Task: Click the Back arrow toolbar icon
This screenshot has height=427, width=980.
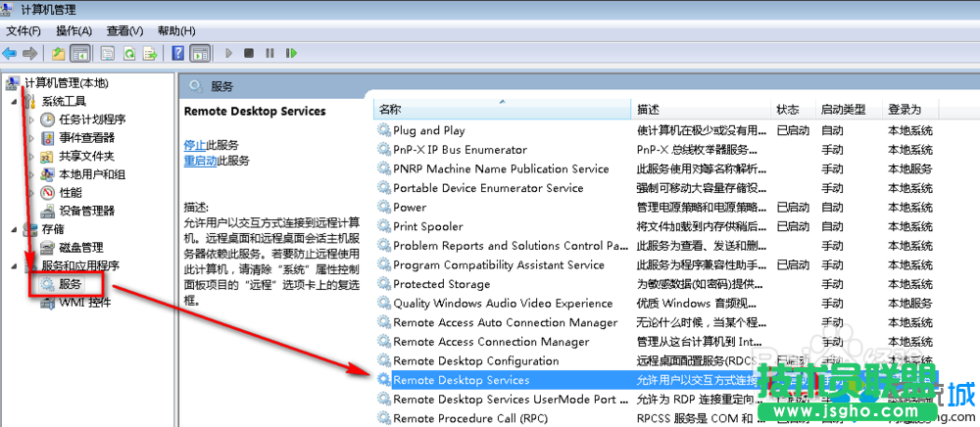Action: tap(10, 53)
